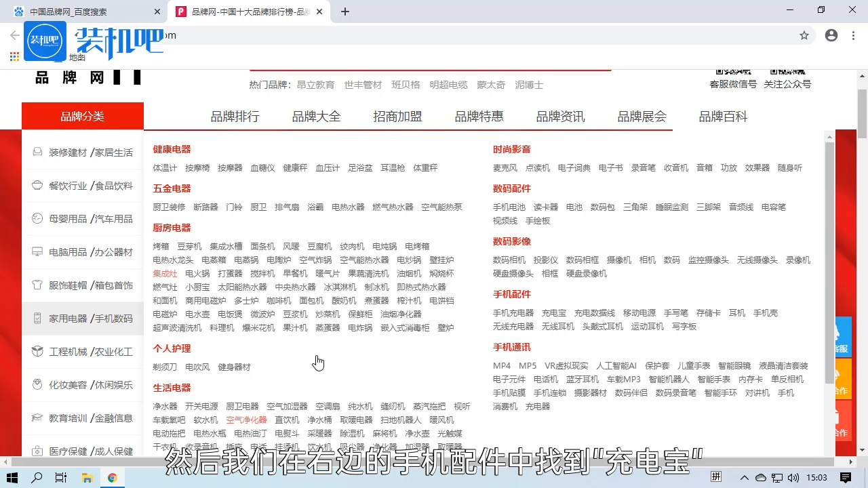Click the scroll-up arrow on page scrollbar
This screenshot has height=488, width=868.
tap(828, 136)
